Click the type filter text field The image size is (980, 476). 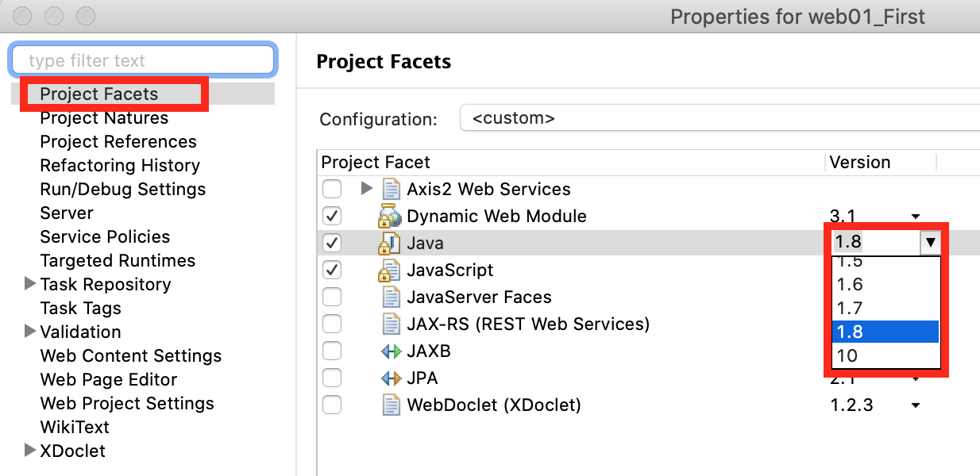tap(143, 60)
